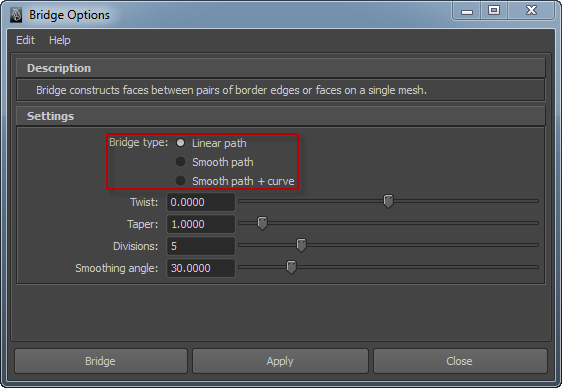The width and height of the screenshot is (562, 388).
Task: Click the 'Divisions:' label
Action: (135, 246)
